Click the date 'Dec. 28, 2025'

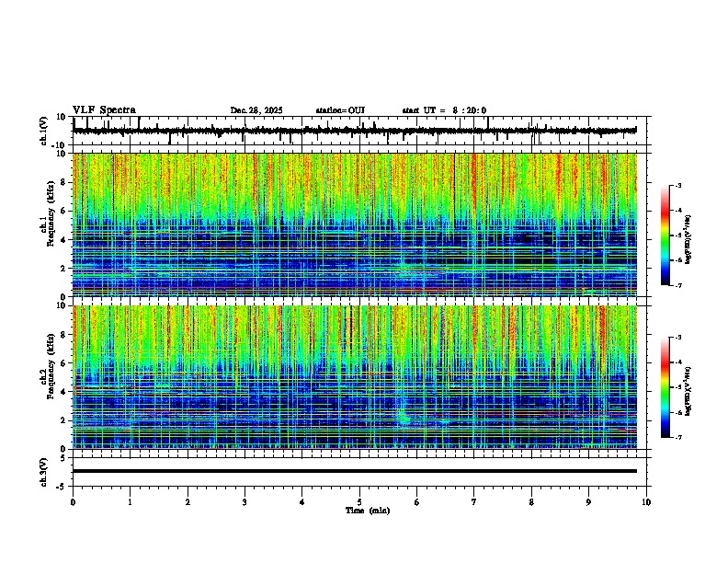click(x=256, y=110)
